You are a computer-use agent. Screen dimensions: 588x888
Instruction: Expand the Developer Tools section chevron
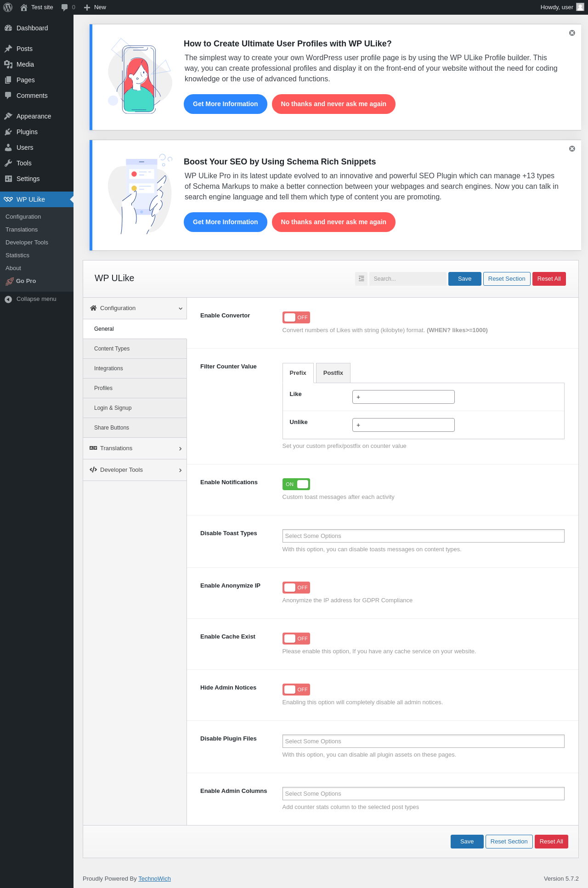181,470
